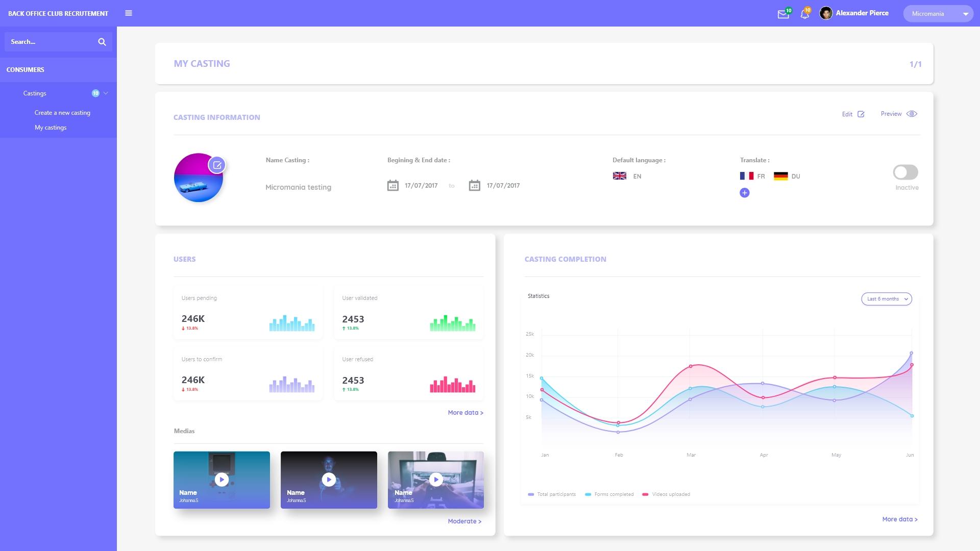Click More data link in Users section
The height and width of the screenshot is (551, 980).
pos(466,412)
